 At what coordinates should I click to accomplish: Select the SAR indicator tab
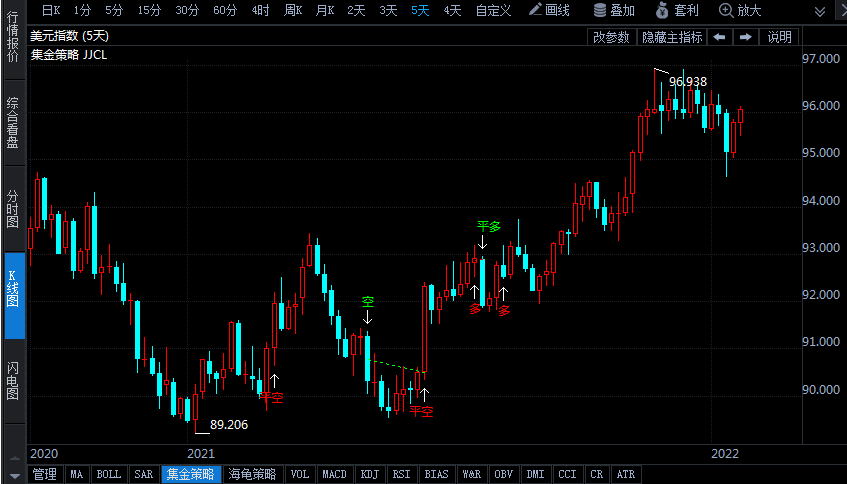pyautogui.click(x=144, y=474)
